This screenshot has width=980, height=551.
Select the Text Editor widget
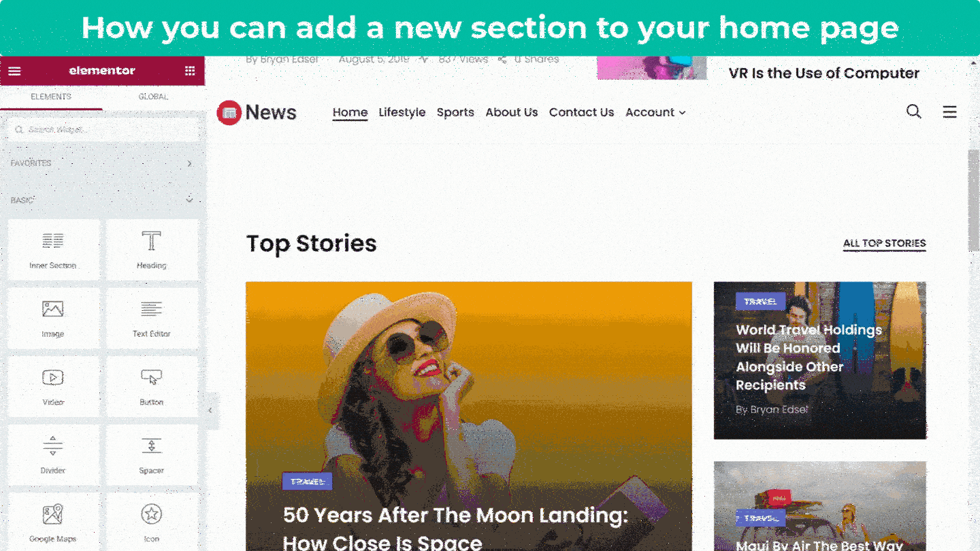(x=152, y=318)
